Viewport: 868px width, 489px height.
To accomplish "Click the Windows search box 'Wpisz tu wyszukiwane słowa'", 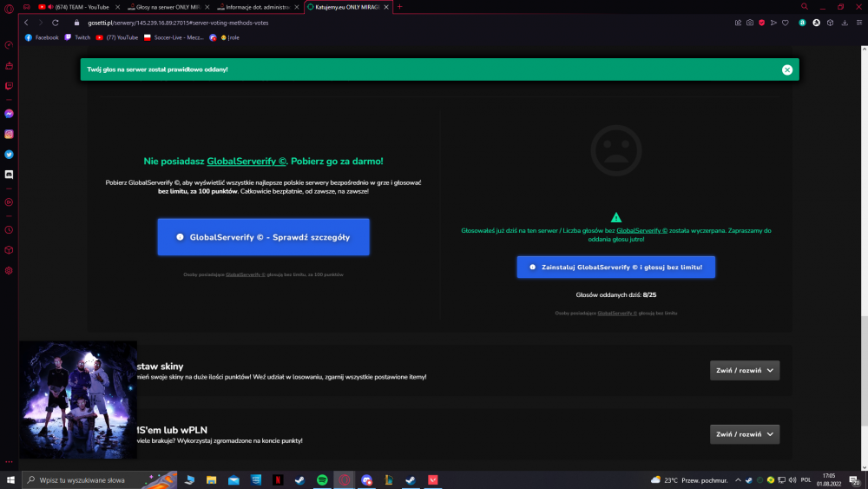I will tap(100, 480).
